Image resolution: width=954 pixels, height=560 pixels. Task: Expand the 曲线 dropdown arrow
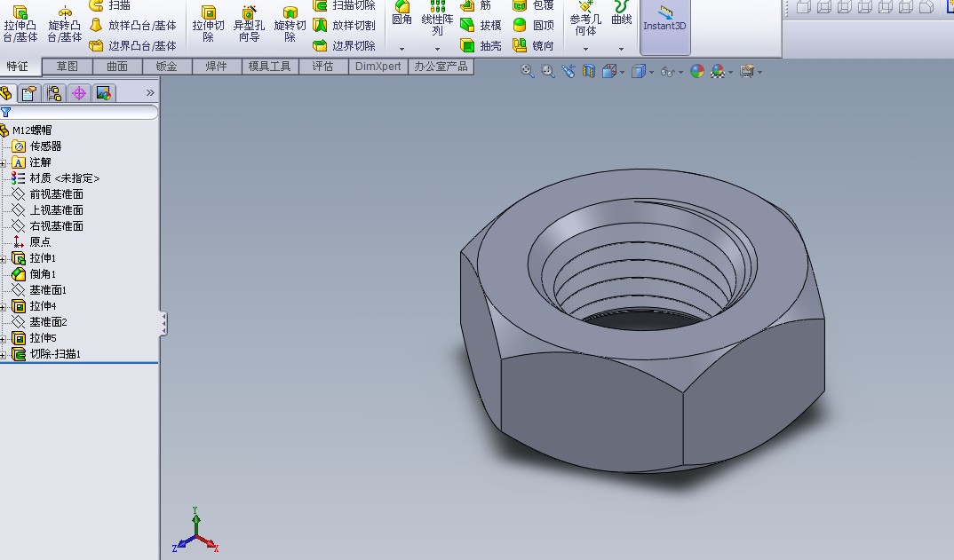point(621,49)
